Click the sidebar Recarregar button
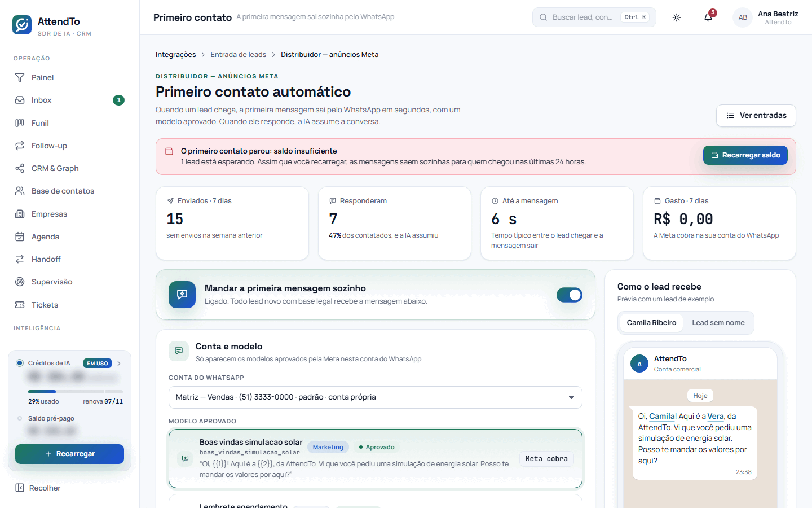 click(x=69, y=454)
